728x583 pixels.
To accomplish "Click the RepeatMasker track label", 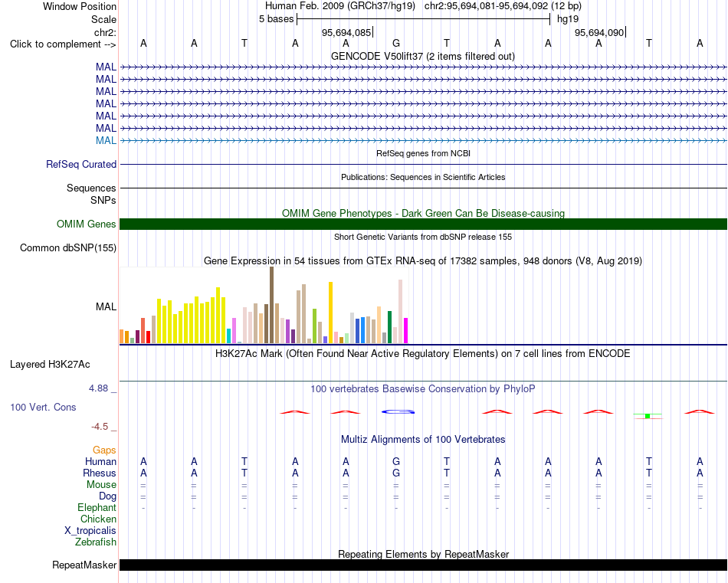I will pyautogui.click(x=84, y=565).
